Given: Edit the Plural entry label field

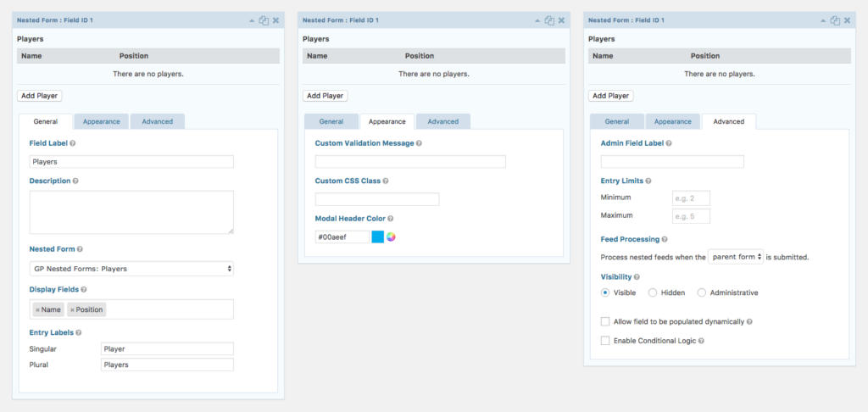Looking at the screenshot, I should click(x=167, y=365).
